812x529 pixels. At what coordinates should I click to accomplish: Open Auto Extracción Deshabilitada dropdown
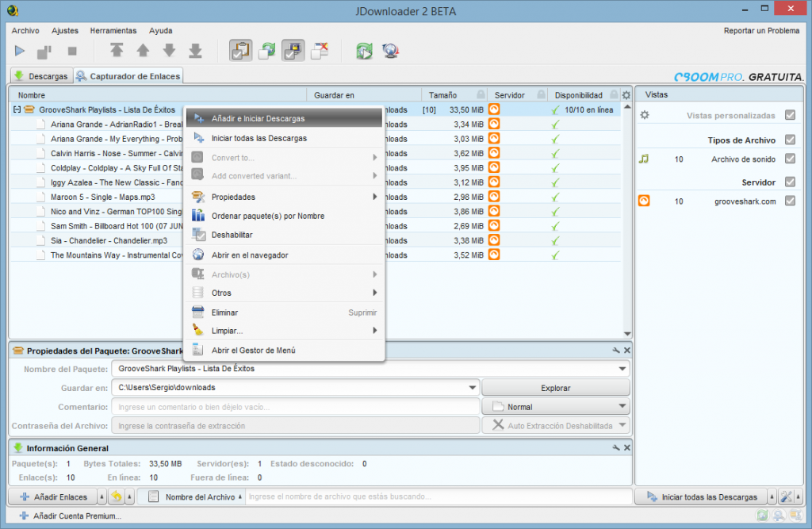[x=556, y=425]
